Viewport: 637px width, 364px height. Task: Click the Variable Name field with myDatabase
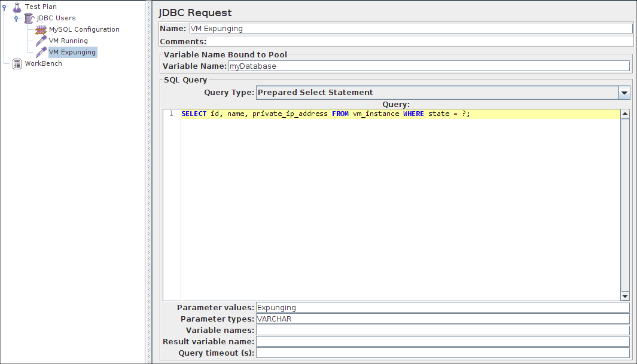428,66
